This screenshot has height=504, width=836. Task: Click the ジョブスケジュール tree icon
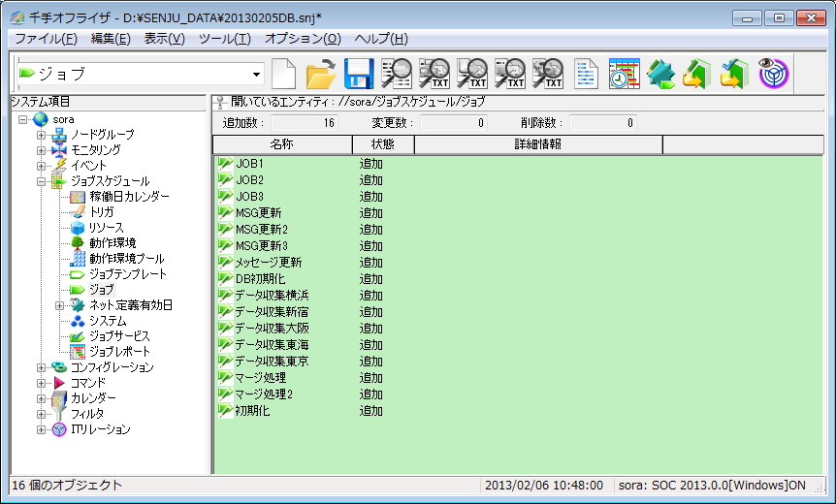pos(58,181)
